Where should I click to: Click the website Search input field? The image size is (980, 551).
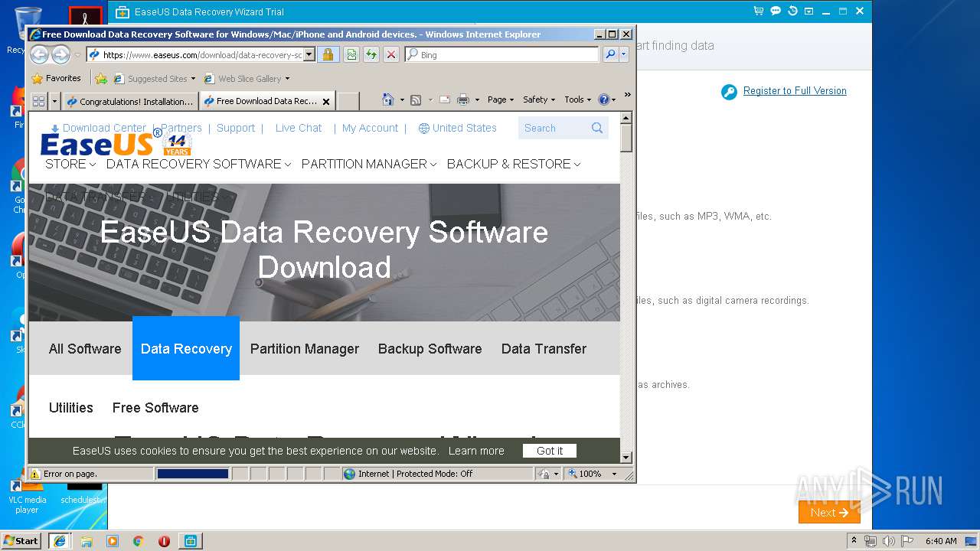[x=554, y=128]
